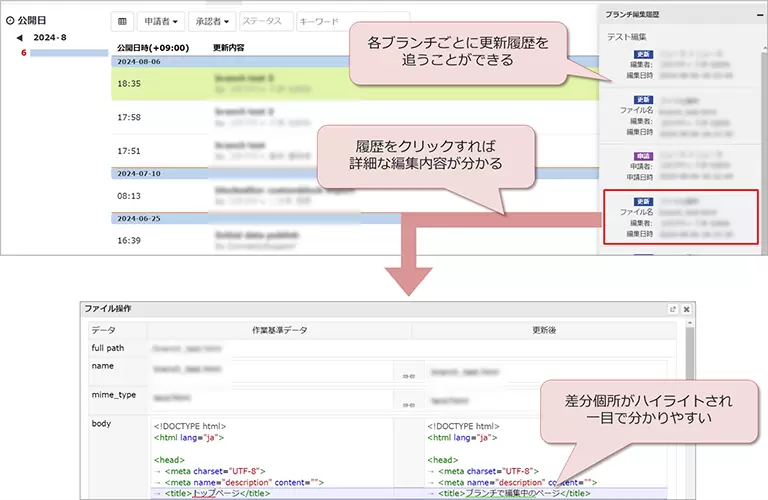Close the ファイル操作 dialog

coord(687,310)
